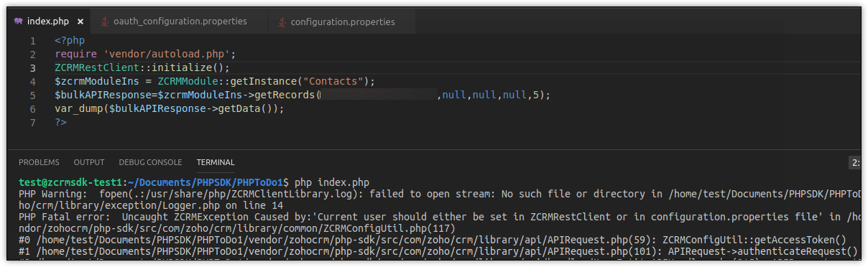Viewport: 868px width, 267px height.
Task: Click line number 3 in the gutter
Action: (32, 67)
